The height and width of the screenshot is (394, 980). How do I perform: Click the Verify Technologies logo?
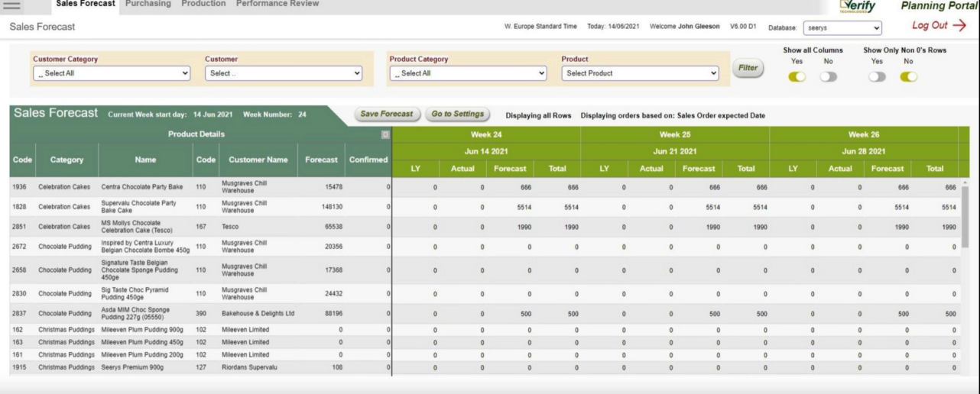(x=856, y=6)
